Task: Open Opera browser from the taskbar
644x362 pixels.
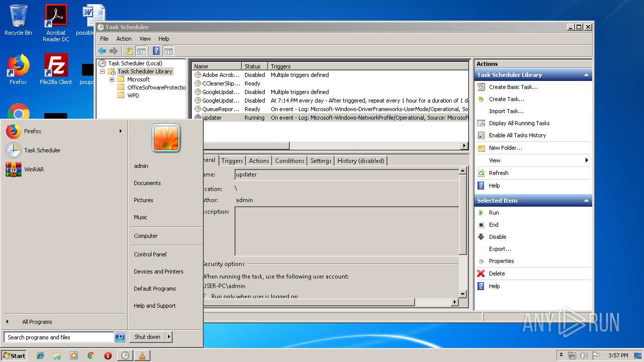Action: 108,355
